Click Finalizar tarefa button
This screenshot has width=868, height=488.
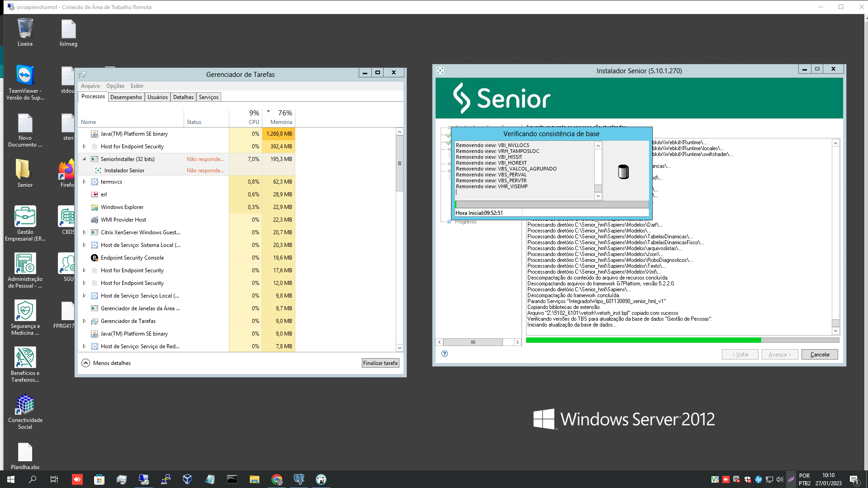pyautogui.click(x=380, y=363)
